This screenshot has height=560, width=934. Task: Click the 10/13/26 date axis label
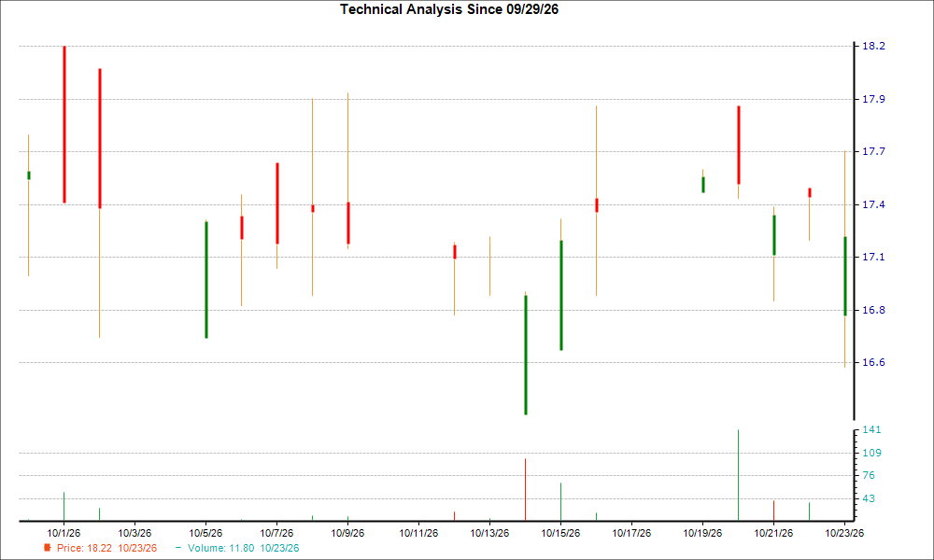click(x=489, y=533)
